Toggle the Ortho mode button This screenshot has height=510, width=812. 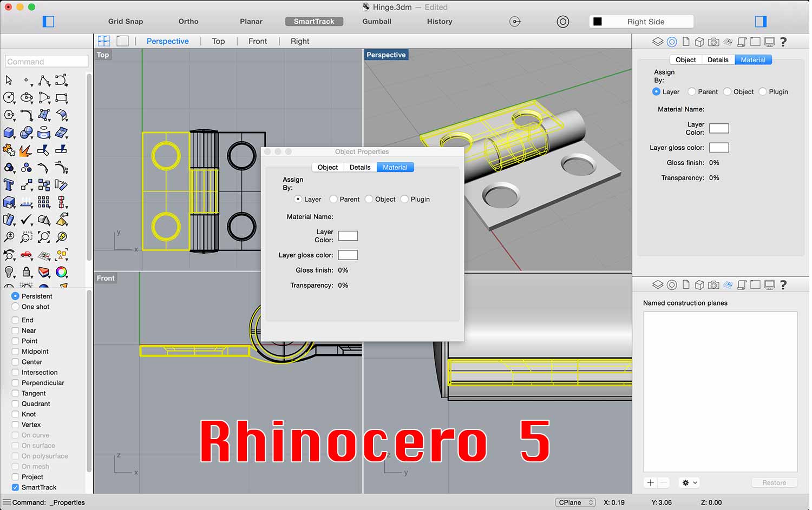coord(188,22)
